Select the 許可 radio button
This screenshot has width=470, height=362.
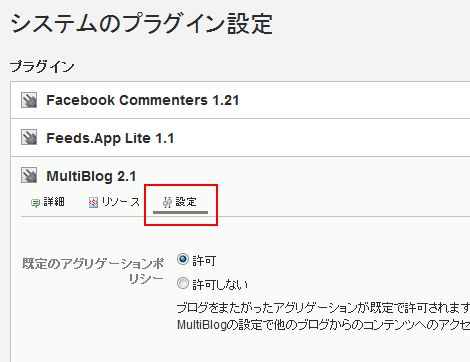183,259
